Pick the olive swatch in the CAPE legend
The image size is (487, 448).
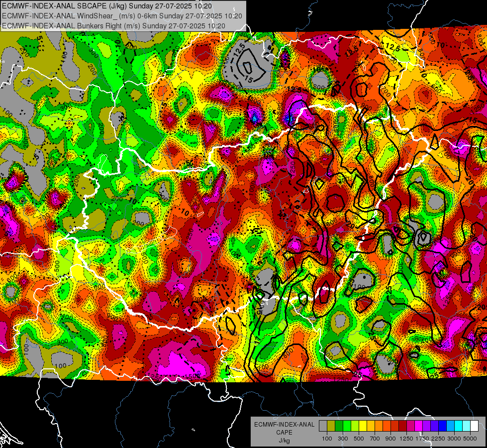(x=331, y=426)
